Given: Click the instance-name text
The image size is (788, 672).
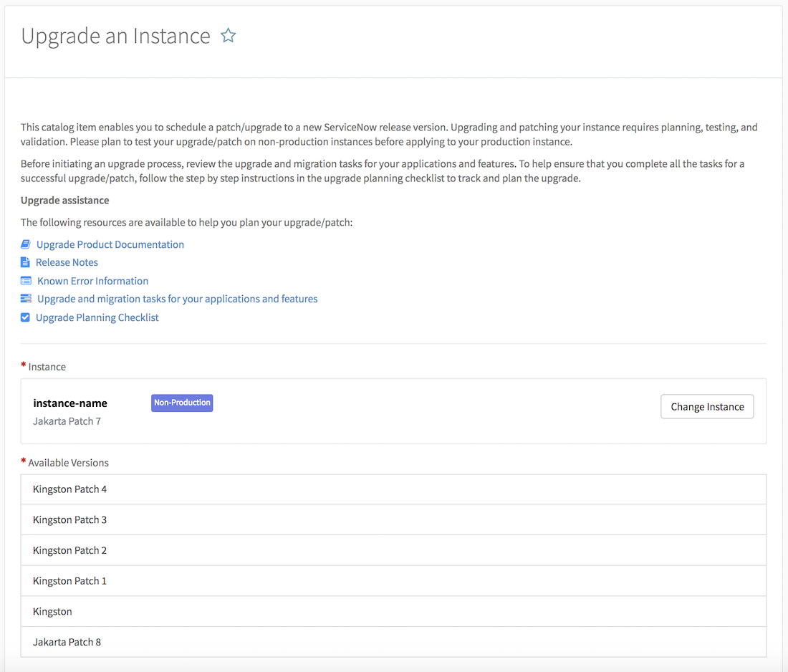Looking at the screenshot, I should point(70,403).
